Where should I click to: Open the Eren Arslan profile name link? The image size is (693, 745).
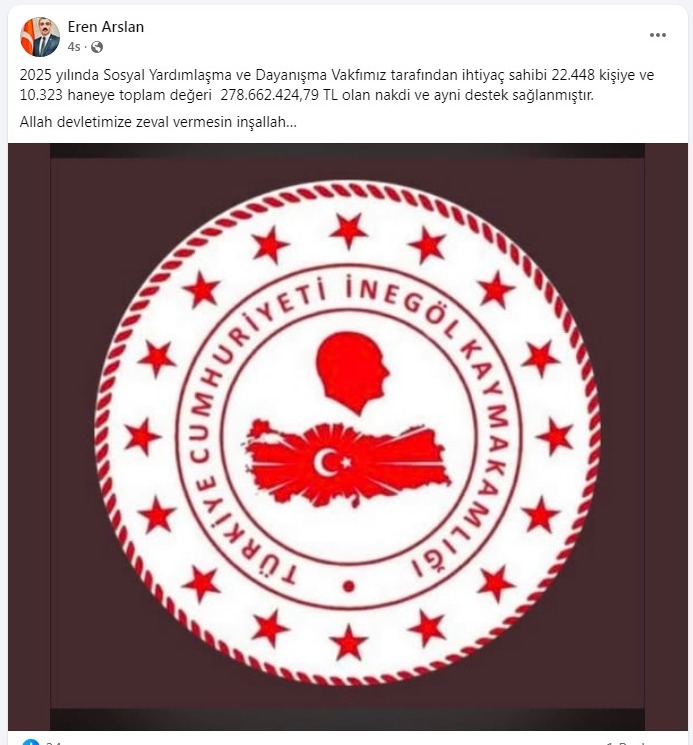105,27
